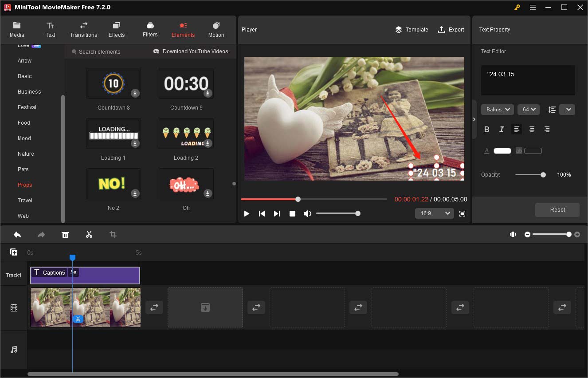Download the Oh element
This screenshot has height=378, width=588.
tap(208, 193)
